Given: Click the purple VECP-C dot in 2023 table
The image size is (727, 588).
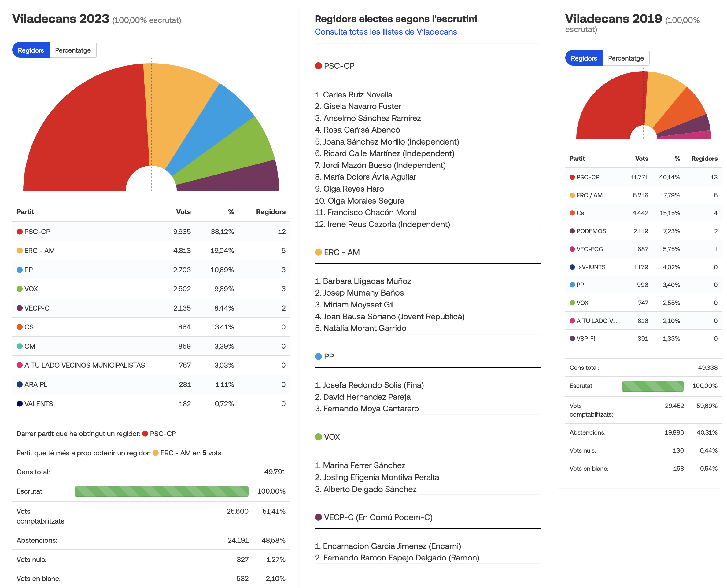Looking at the screenshot, I should click(20, 308).
